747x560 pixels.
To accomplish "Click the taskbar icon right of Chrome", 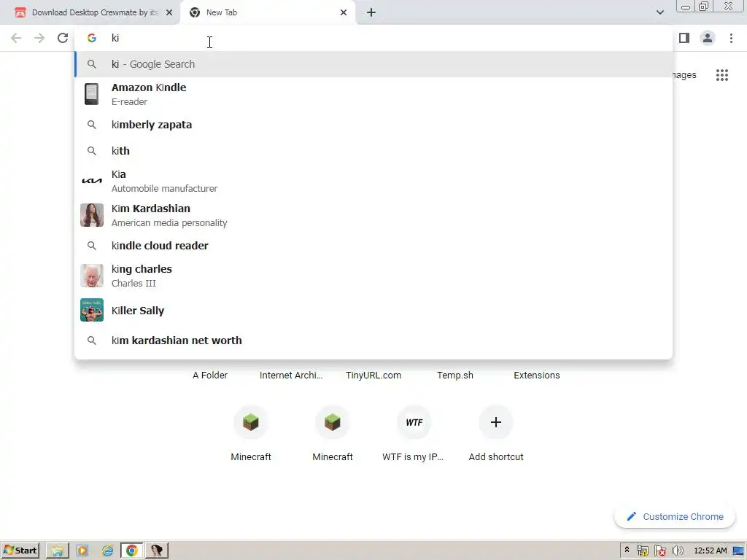I will [157, 551].
